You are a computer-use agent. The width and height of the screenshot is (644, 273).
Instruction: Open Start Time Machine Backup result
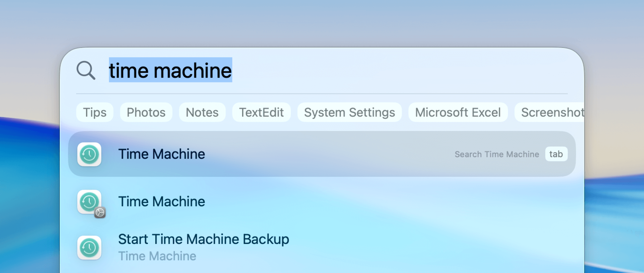click(203, 239)
